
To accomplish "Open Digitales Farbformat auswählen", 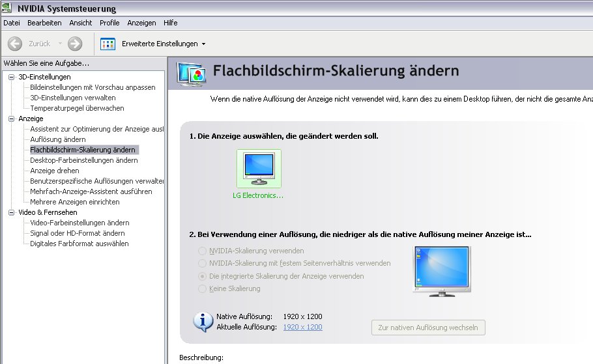I will point(80,244).
